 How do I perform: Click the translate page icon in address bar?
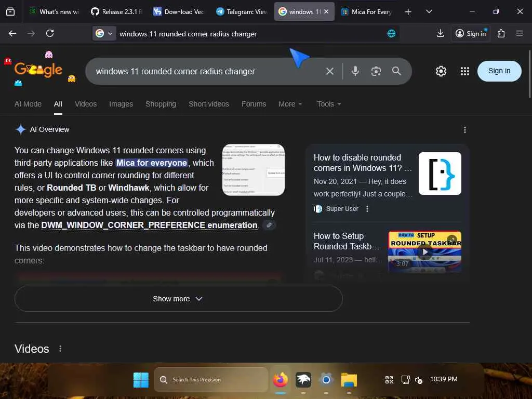391,34
